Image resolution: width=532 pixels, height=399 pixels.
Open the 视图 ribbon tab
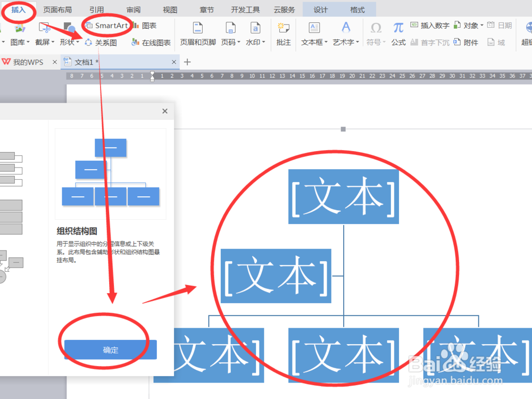pyautogui.click(x=170, y=10)
